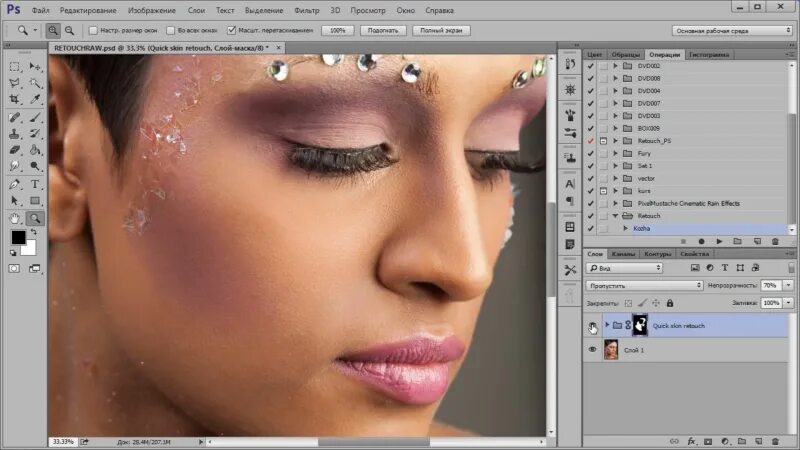The height and width of the screenshot is (450, 800).
Task: Open the collapsed History panel icon
Action: (x=570, y=64)
